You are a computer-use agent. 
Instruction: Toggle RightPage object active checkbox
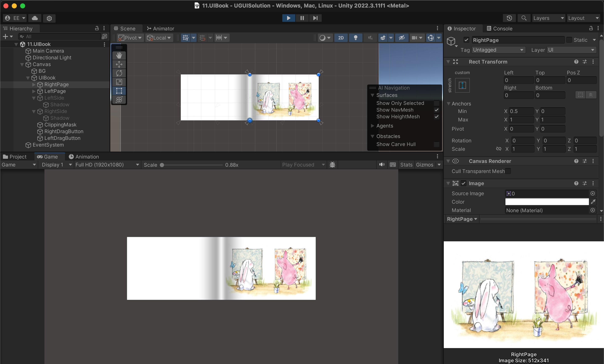pos(466,40)
